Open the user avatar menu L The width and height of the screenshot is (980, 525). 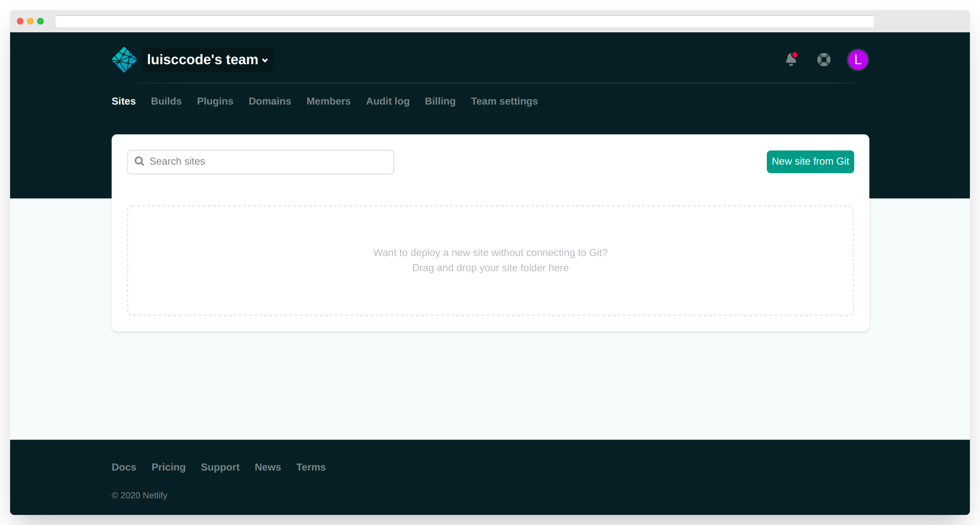(858, 60)
